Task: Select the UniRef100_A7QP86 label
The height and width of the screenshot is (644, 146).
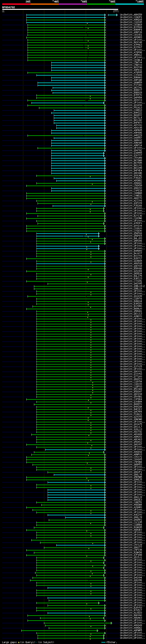Action: tap(131, 53)
